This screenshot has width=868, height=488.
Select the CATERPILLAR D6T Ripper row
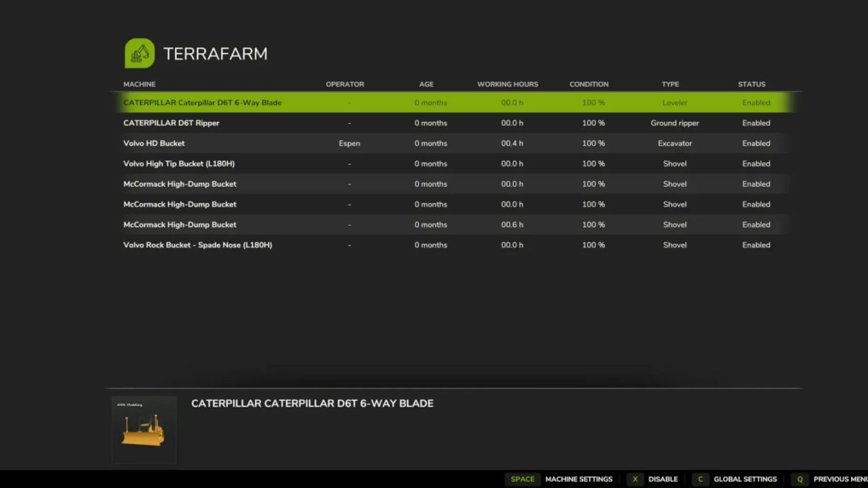pos(172,123)
